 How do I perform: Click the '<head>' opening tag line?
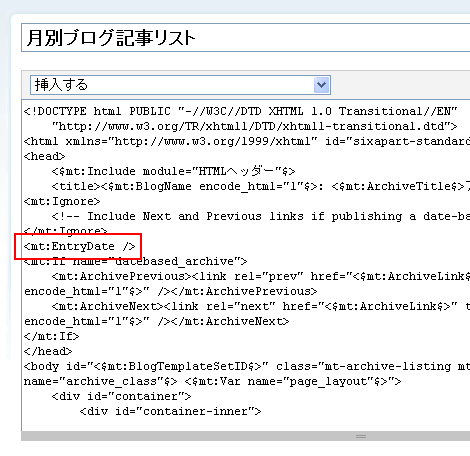click(44, 156)
